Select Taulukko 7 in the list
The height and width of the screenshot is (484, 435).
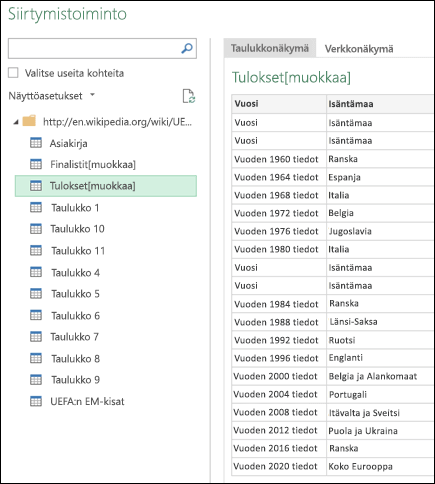tap(75, 337)
